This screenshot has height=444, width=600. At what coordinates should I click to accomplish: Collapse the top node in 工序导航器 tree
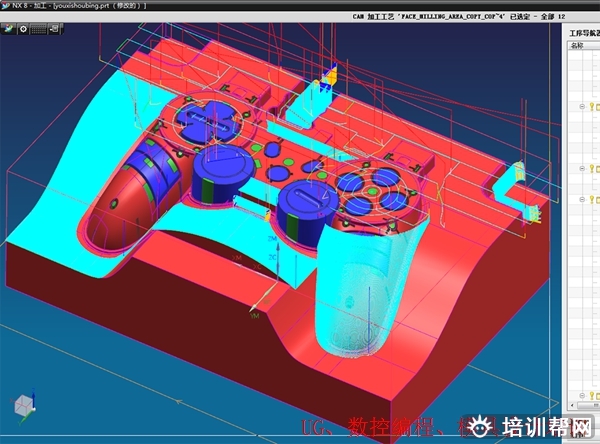tap(582, 106)
